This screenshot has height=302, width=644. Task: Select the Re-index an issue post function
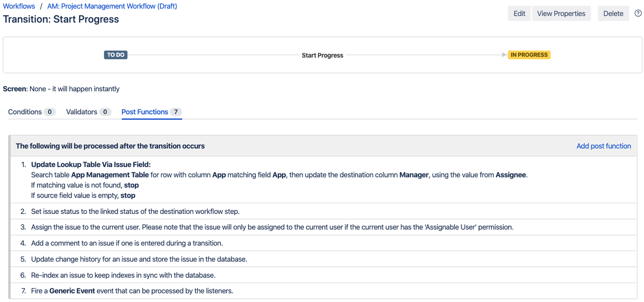(x=123, y=275)
